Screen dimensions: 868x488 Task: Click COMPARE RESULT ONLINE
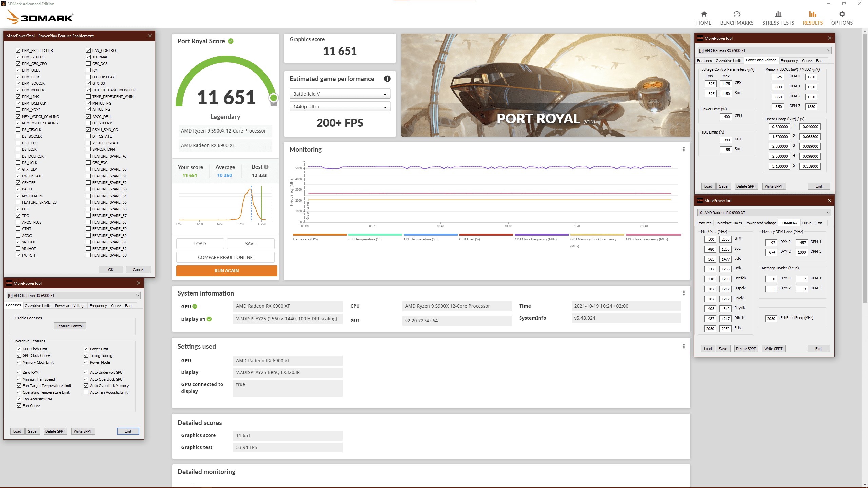pos(225,257)
